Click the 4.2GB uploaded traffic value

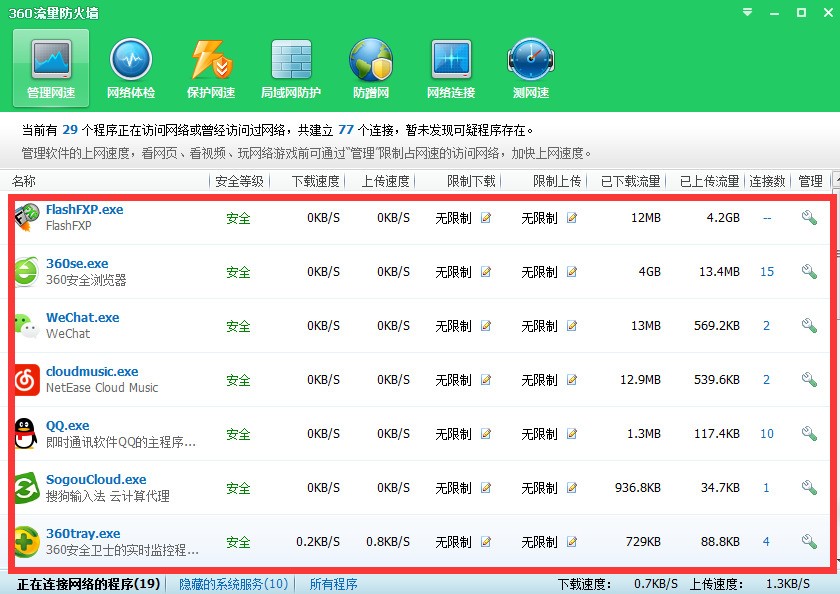click(x=723, y=217)
